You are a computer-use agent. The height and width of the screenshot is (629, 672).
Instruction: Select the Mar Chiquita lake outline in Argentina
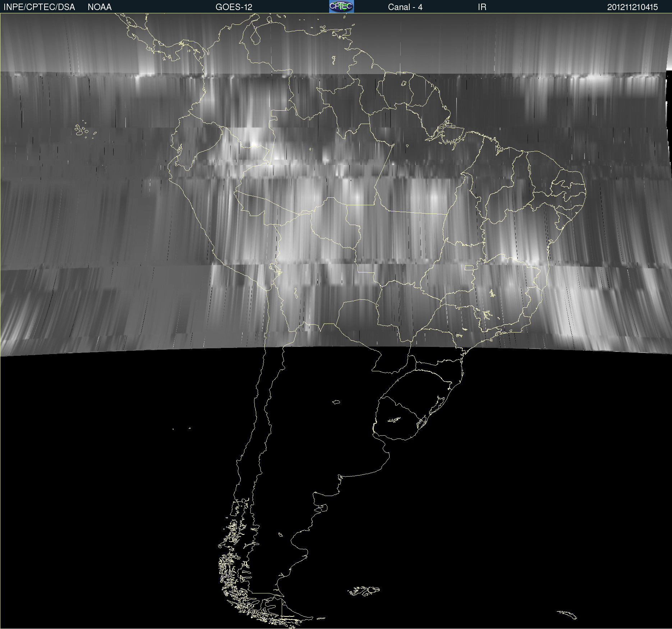pos(336,402)
